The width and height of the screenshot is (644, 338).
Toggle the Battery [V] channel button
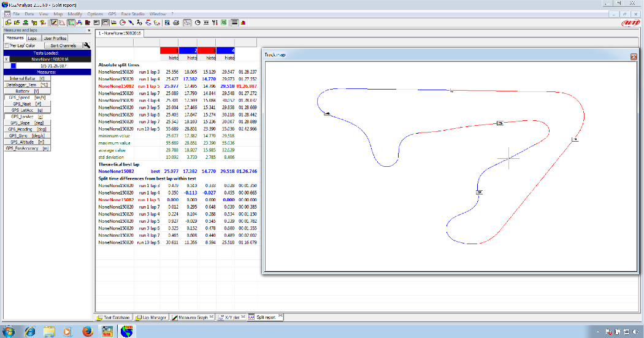pyautogui.click(x=27, y=91)
